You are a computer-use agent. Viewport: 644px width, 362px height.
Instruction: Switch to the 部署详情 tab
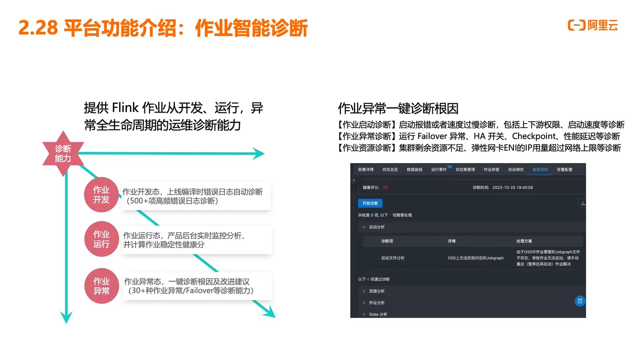click(366, 169)
